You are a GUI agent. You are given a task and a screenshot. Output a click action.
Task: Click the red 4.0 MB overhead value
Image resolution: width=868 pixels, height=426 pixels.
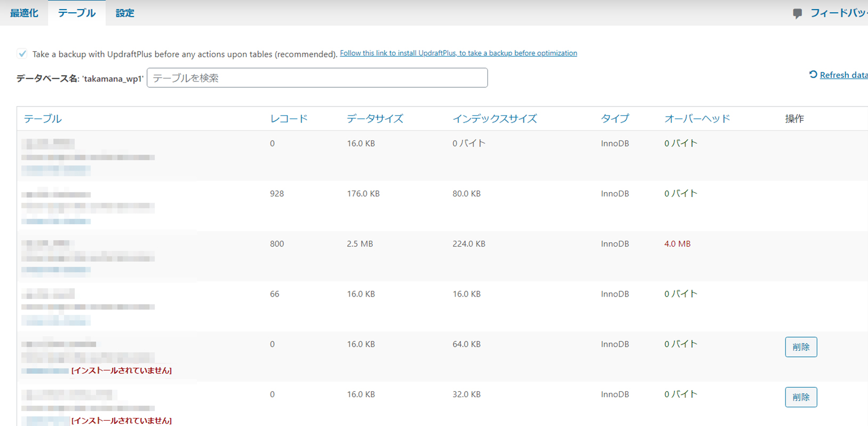pos(677,244)
